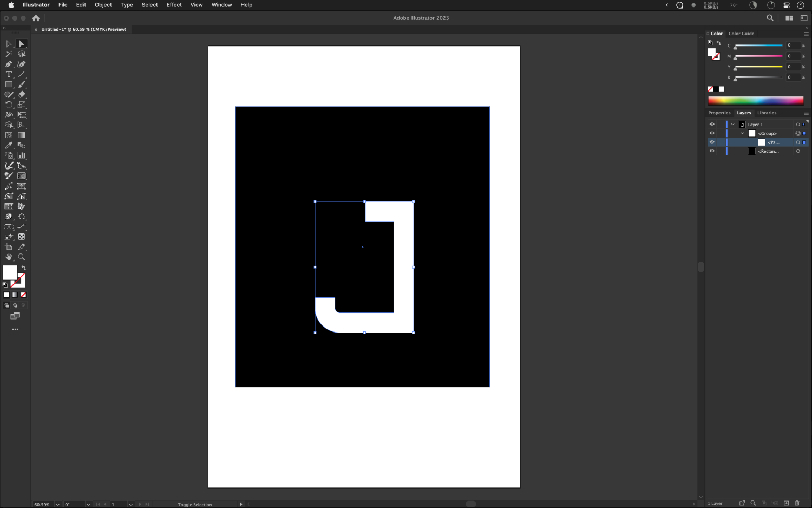The width and height of the screenshot is (812, 508).
Task: Pick the Magic Wand tool
Action: click(9, 54)
